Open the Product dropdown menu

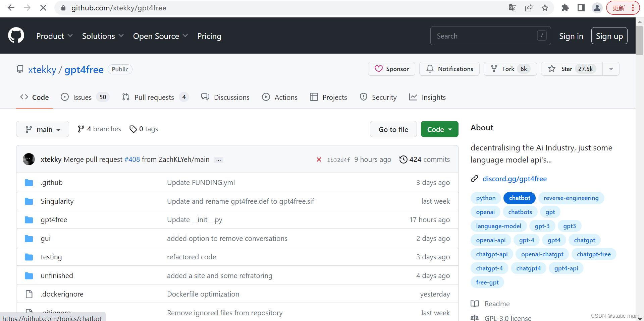[54, 36]
